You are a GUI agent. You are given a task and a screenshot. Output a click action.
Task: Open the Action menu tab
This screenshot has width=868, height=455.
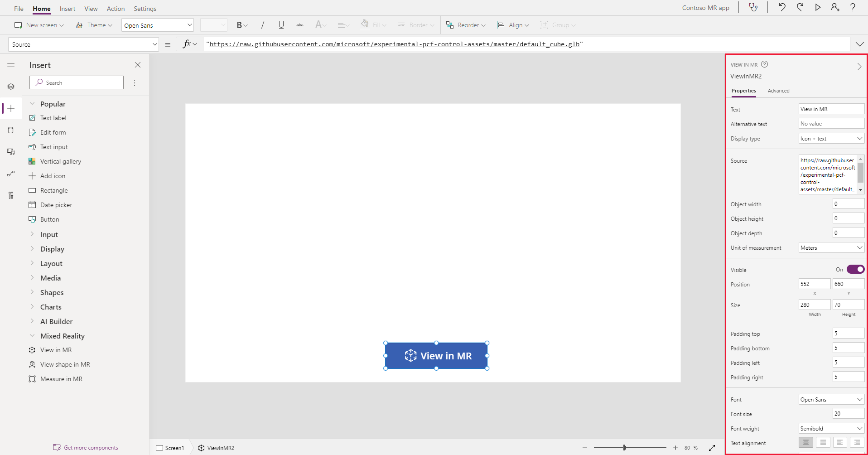116,9
